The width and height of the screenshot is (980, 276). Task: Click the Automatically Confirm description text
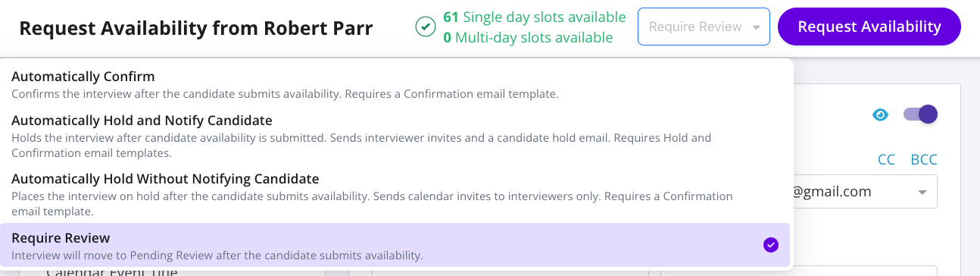click(x=285, y=94)
